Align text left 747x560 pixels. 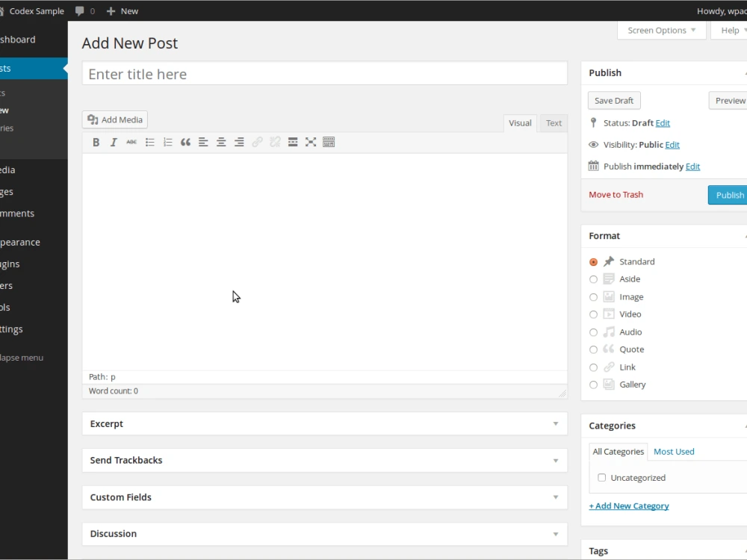click(203, 142)
